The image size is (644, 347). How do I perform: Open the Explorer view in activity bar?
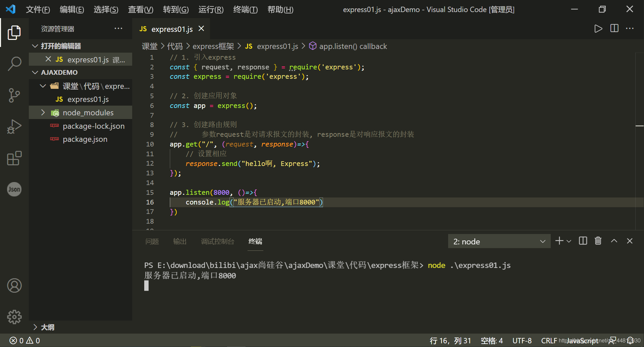click(14, 33)
